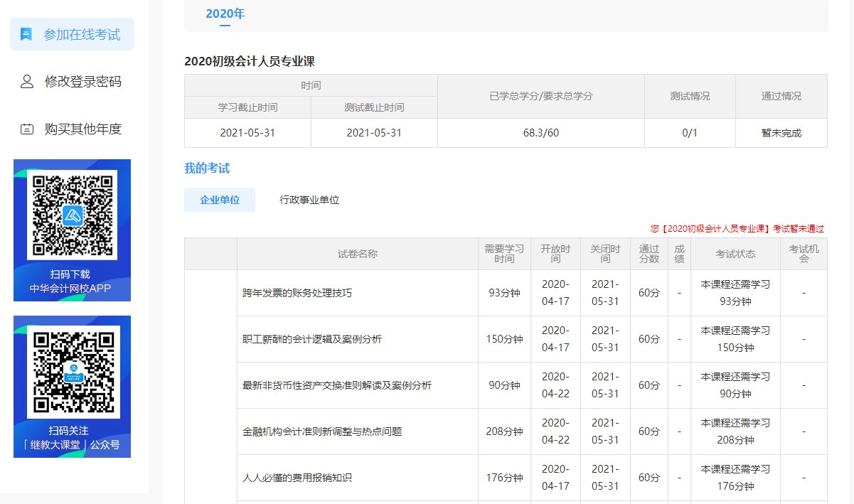Viewport: 854px width, 504px height.
Task: Click the 考试状态 column header
Action: pos(735,254)
